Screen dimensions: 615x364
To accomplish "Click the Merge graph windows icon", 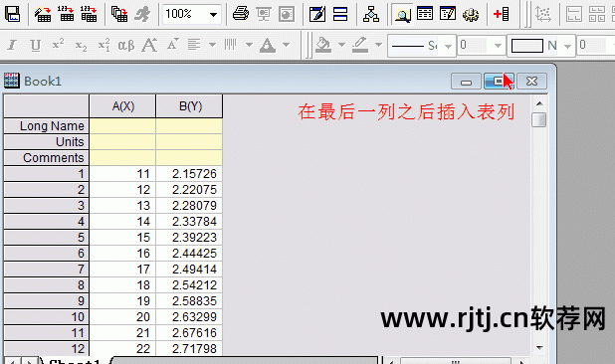I will [x=596, y=14].
